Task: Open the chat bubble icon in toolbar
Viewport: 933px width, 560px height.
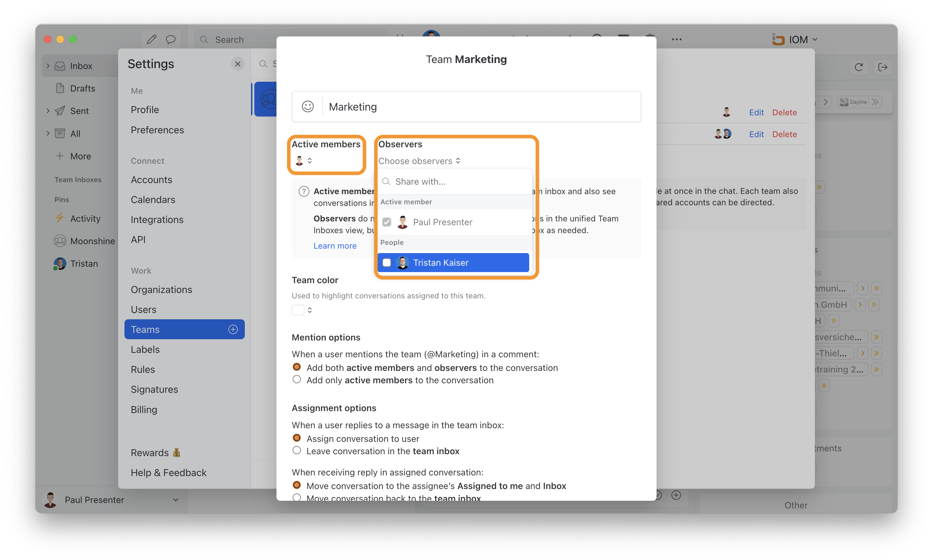Action: coord(170,39)
